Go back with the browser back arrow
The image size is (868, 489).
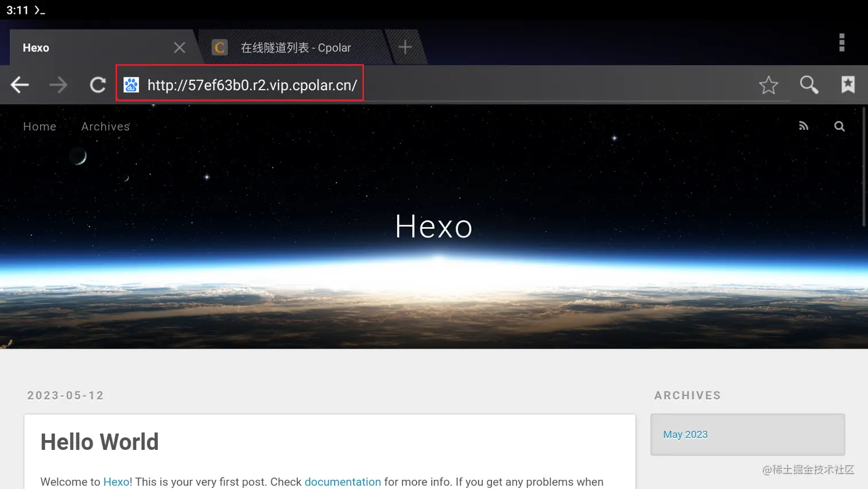pos(20,85)
